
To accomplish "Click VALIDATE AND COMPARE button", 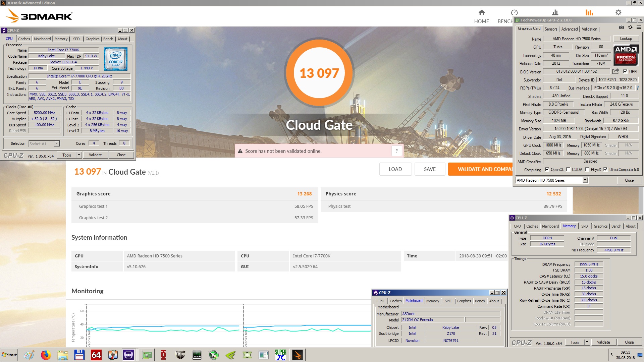I will click(480, 169).
